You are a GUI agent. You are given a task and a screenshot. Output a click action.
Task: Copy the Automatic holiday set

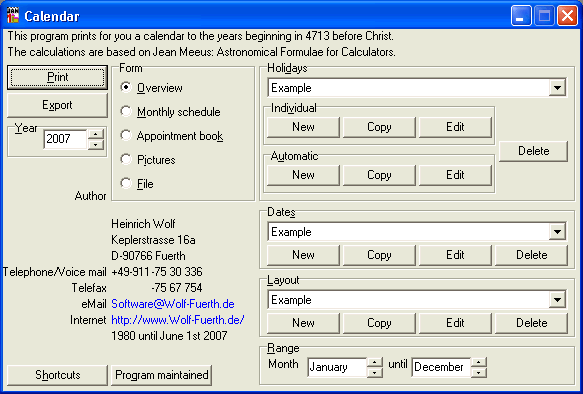point(379,175)
